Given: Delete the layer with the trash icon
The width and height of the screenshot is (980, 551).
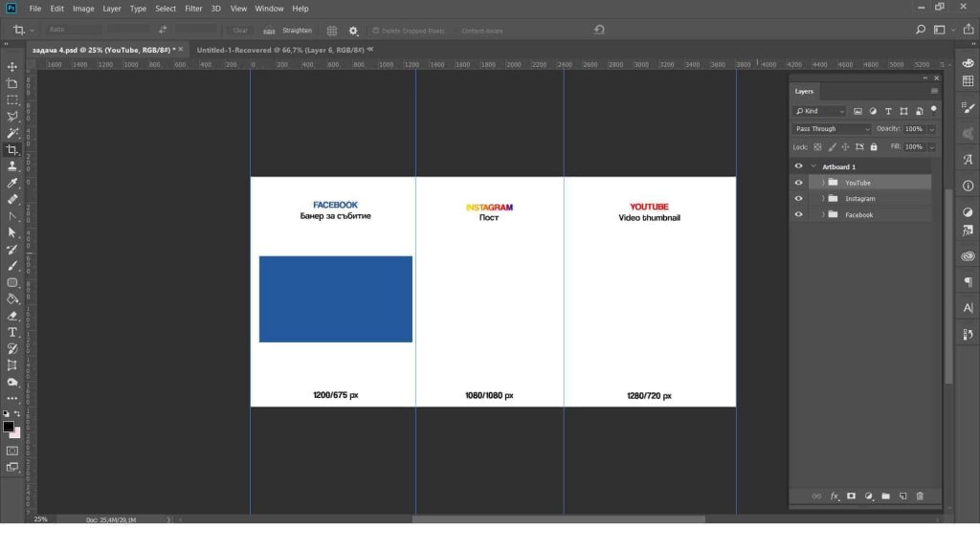Looking at the screenshot, I should (x=920, y=496).
